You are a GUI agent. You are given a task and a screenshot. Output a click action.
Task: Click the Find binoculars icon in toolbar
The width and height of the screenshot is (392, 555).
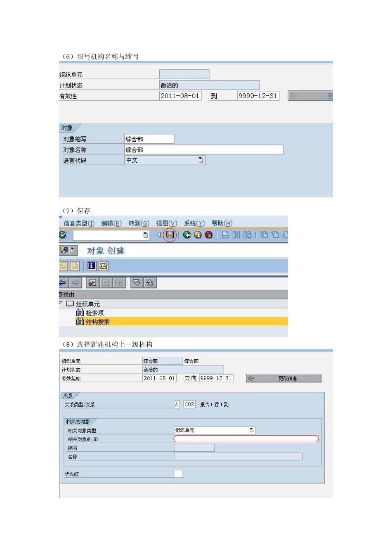[x=236, y=235]
